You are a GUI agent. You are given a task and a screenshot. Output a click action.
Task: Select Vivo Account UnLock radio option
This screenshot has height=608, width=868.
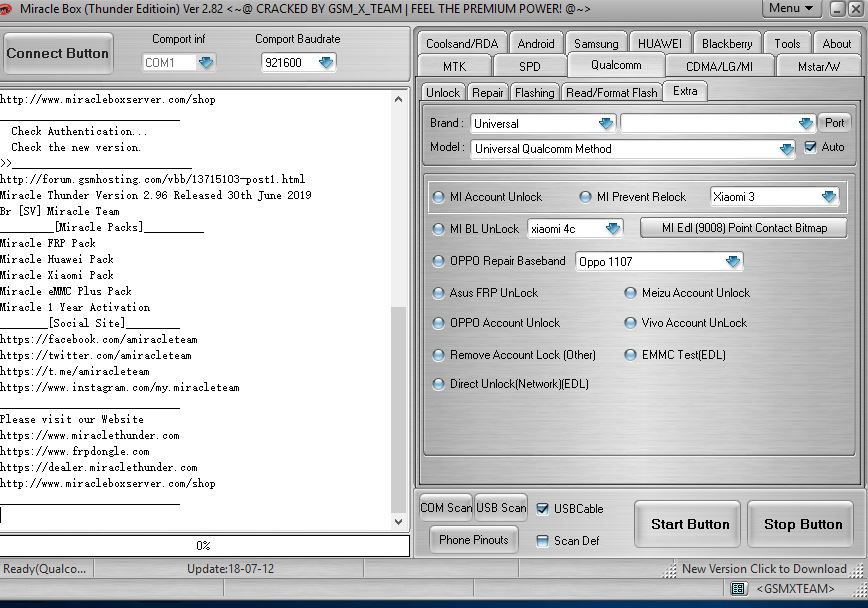631,323
